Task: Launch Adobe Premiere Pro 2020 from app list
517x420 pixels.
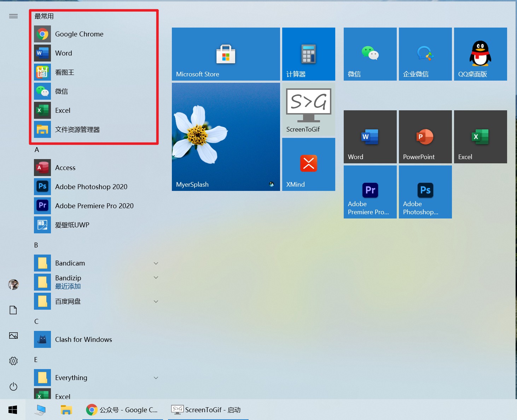Action: (x=95, y=206)
